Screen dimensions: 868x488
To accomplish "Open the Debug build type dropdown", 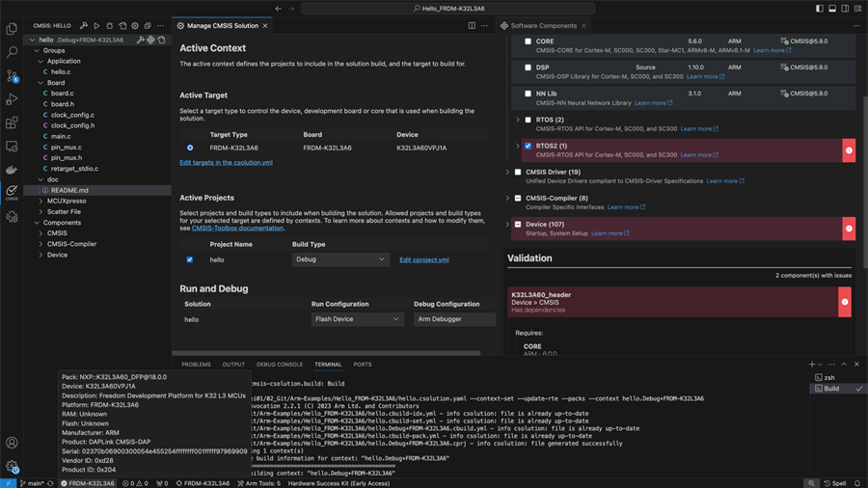I will click(340, 259).
